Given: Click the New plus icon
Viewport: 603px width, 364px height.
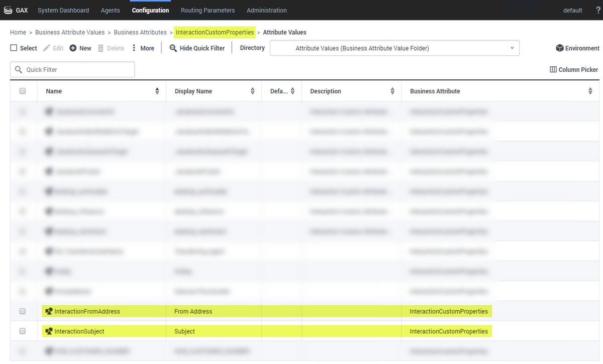Looking at the screenshot, I should pos(73,48).
